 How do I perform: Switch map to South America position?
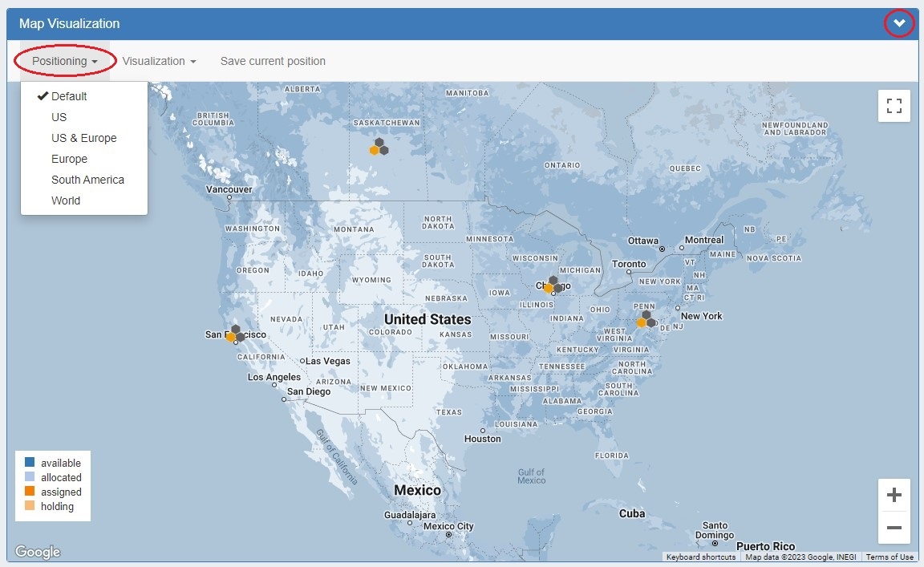coord(87,180)
